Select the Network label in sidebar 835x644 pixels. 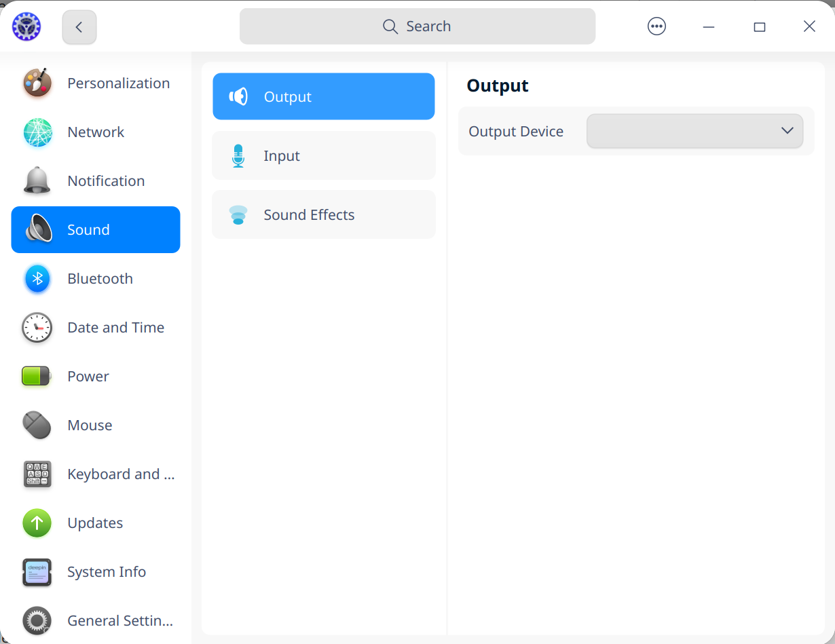[96, 132]
